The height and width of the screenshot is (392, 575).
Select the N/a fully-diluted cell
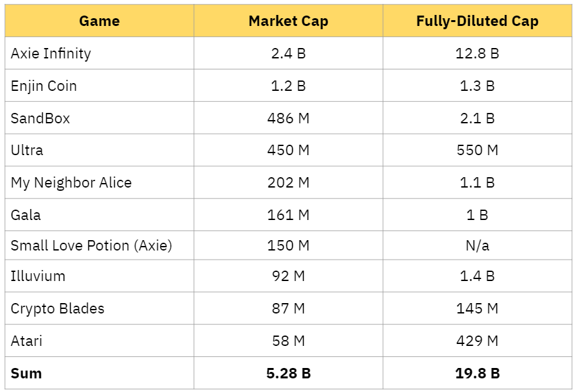(477, 246)
